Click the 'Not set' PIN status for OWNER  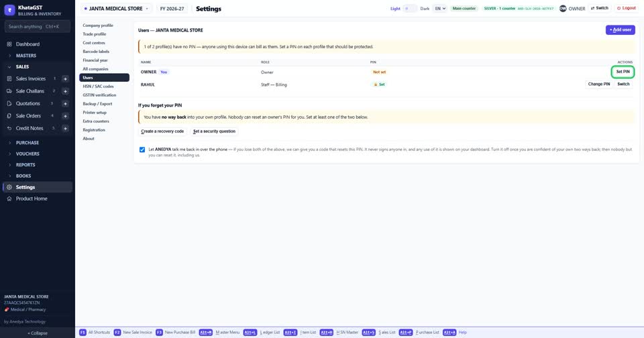pyautogui.click(x=379, y=72)
